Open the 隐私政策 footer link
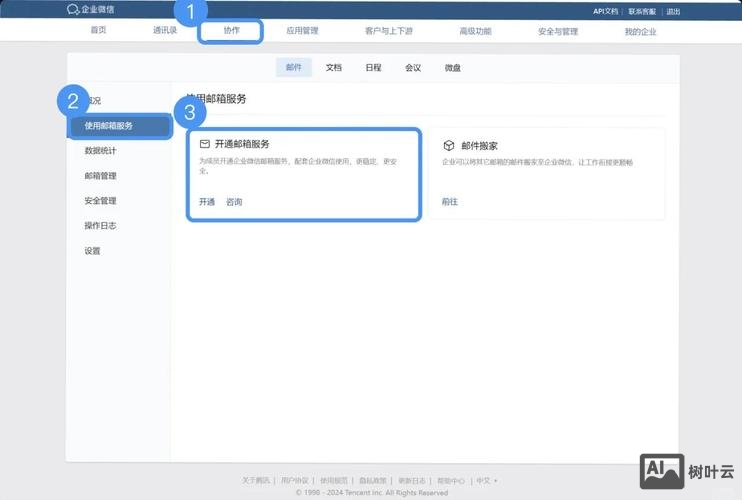 pos(373,481)
